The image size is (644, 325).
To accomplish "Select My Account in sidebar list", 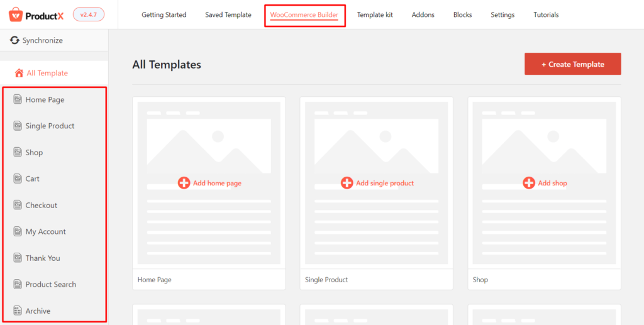I will tap(45, 231).
